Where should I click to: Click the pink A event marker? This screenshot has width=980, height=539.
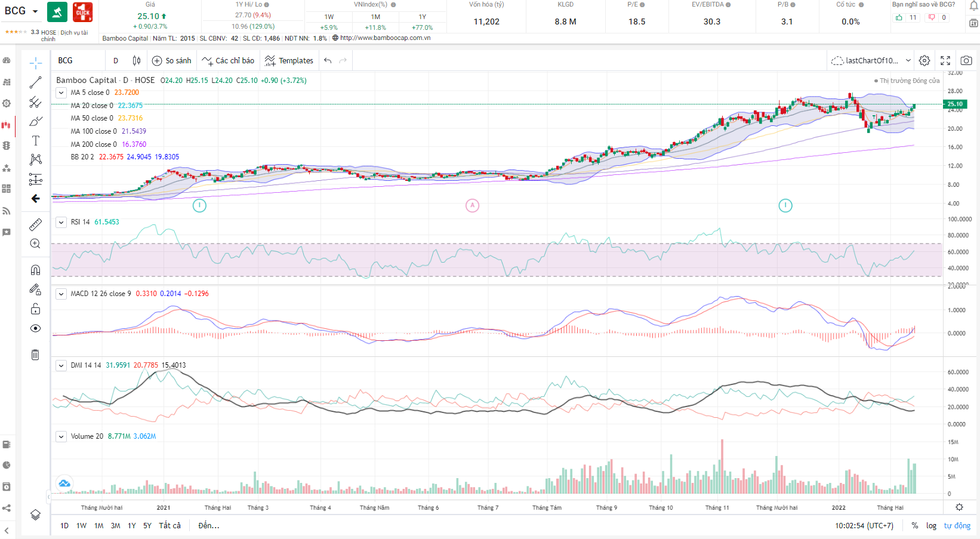click(472, 205)
